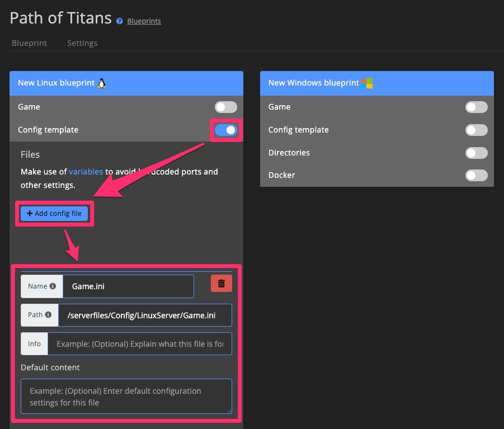
Task: Click the Info field for the Game.ini file
Action: [x=140, y=343]
